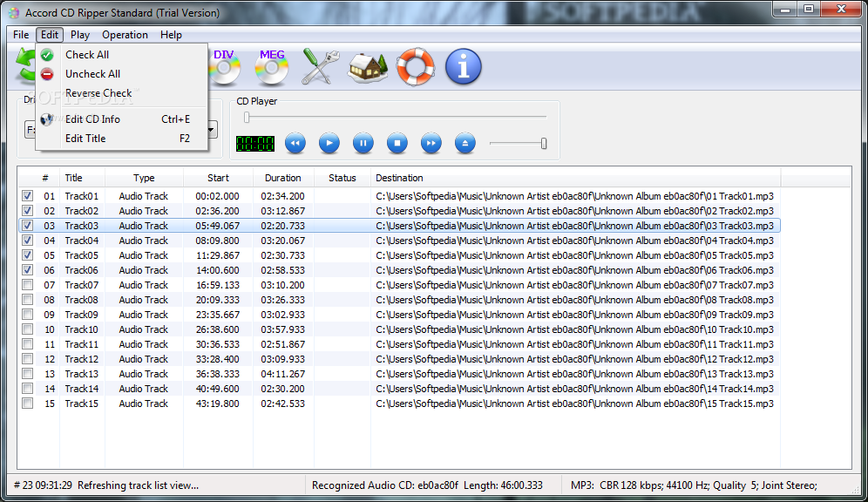Viewport: 868px width, 502px height.
Task: Select the Track14 row title
Action: 81,389
